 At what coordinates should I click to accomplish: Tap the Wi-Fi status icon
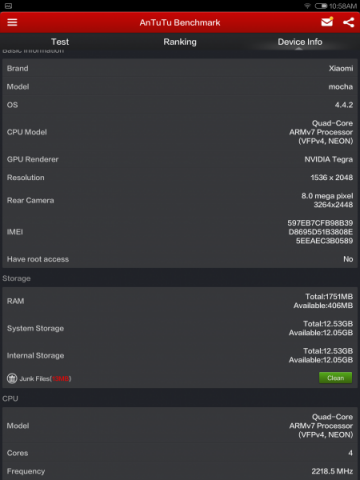[x=307, y=6]
